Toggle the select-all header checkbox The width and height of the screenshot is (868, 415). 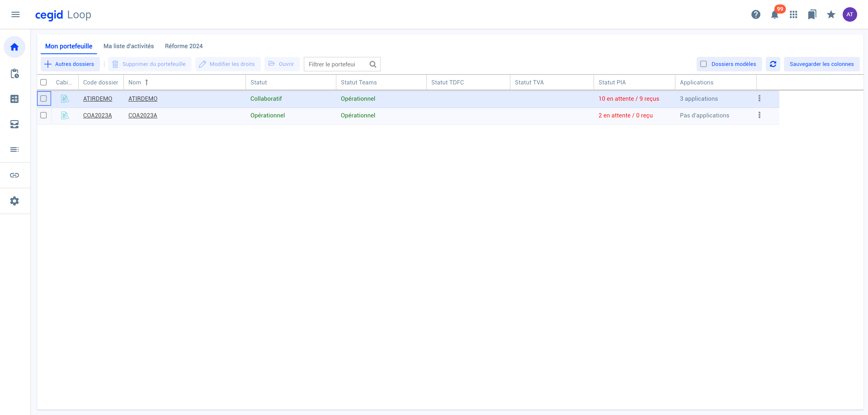[x=43, y=82]
